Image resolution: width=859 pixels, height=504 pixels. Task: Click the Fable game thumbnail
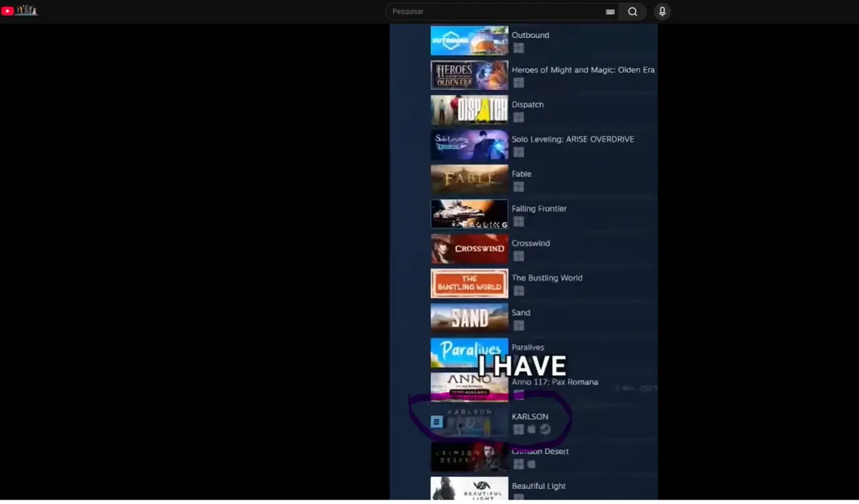pyautogui.click(x=469, y=178)
